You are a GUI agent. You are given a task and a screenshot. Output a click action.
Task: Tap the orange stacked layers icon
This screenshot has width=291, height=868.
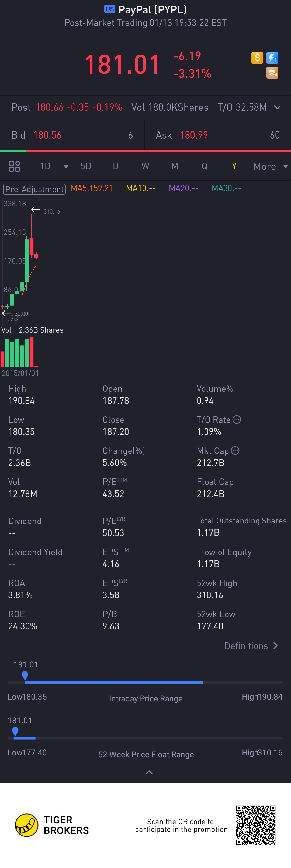pos(272,72)
